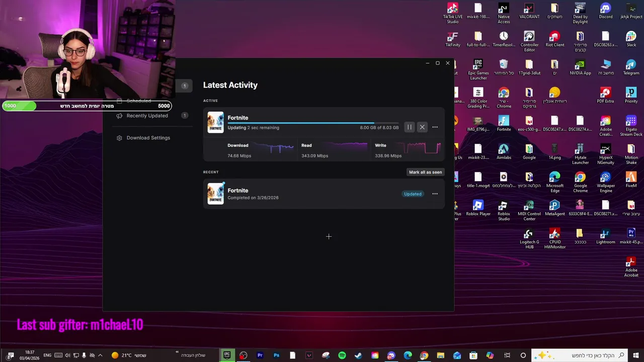Screen dimensions: 644x362
Task: Open PDF Extra desktop icon
Action: [x=606, y=96]
